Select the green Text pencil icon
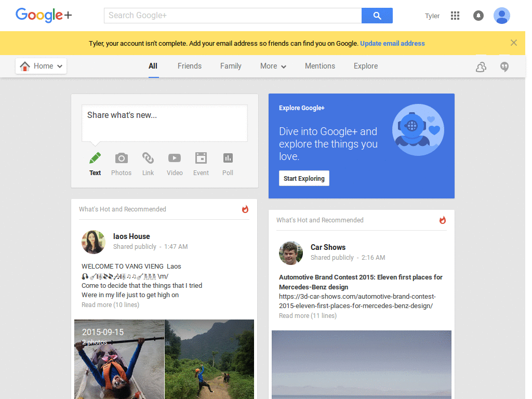Image resolution: width=532 pixels, height=399 pixels. (95, 158)
